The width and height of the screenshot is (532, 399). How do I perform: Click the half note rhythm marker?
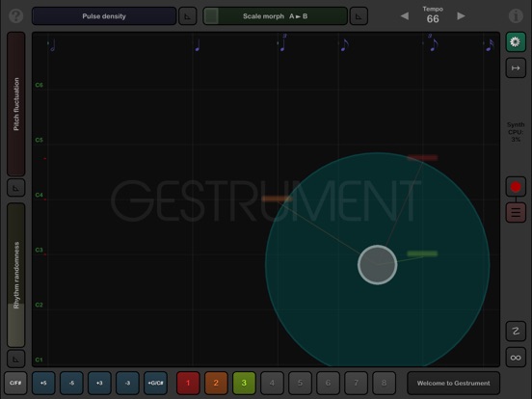(52, 45)
